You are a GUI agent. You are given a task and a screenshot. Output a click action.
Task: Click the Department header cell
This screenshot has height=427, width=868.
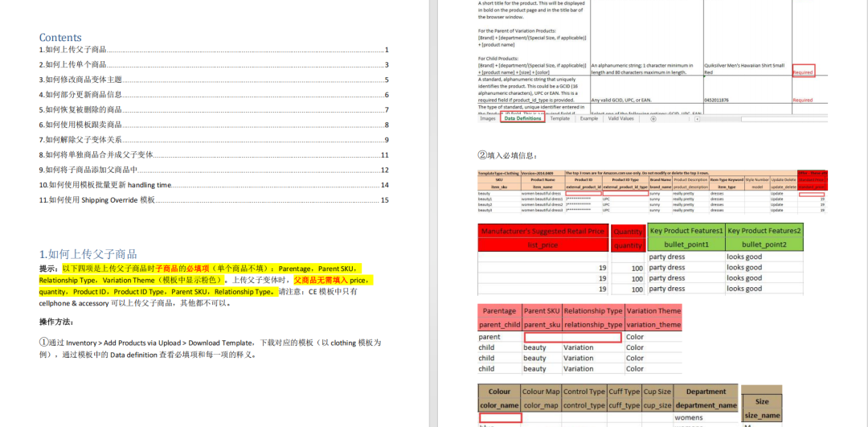tap(706, 392)
